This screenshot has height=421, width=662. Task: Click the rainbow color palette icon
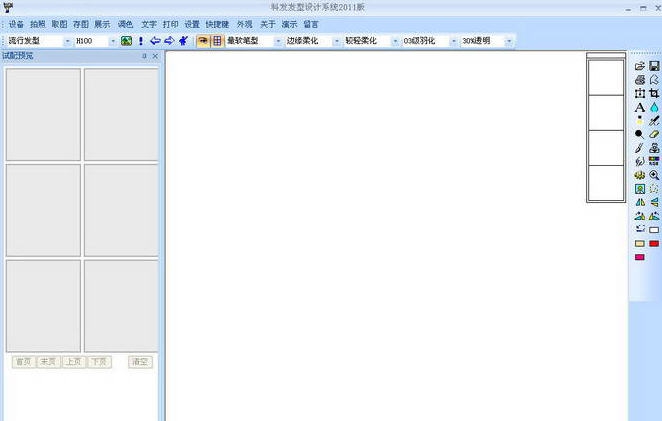(654, 161)
